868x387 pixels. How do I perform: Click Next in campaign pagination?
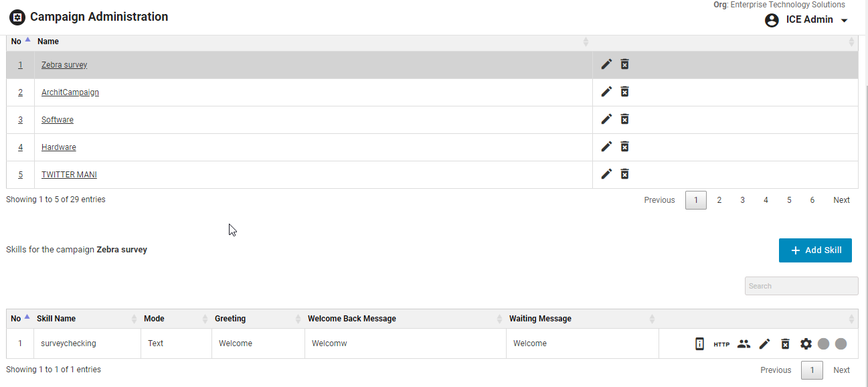pos(841,200)
